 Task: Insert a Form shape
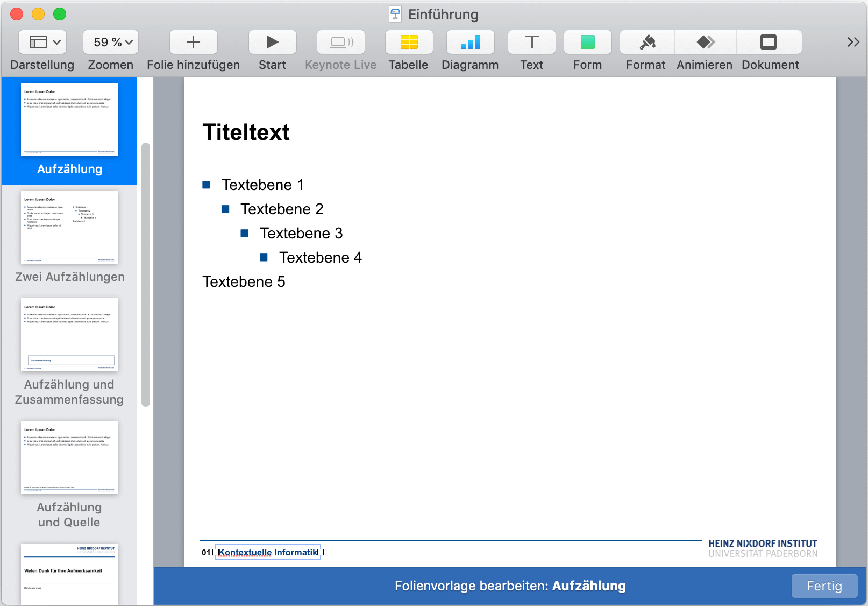(x=587, y=42)
